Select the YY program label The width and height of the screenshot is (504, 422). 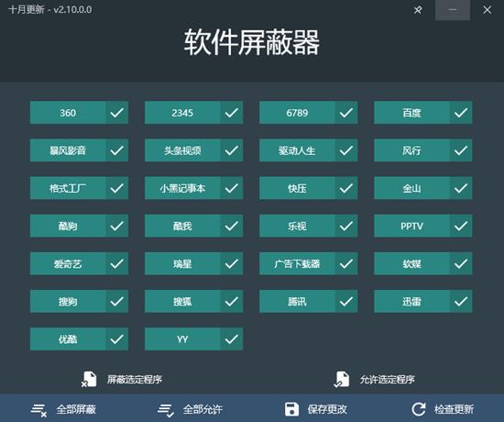182,339
